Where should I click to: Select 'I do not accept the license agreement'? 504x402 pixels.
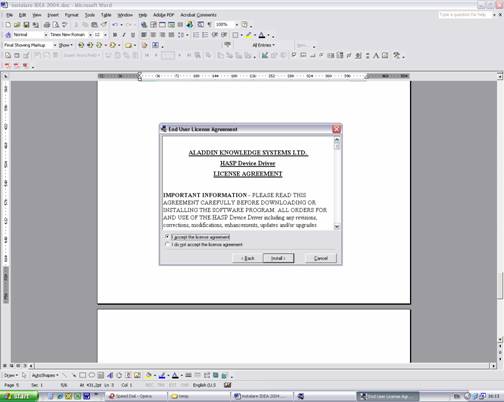[204, 245]
